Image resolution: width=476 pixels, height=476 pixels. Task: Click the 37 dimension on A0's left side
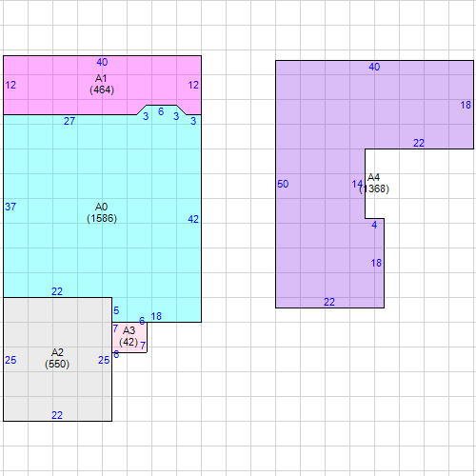point(10,207)
